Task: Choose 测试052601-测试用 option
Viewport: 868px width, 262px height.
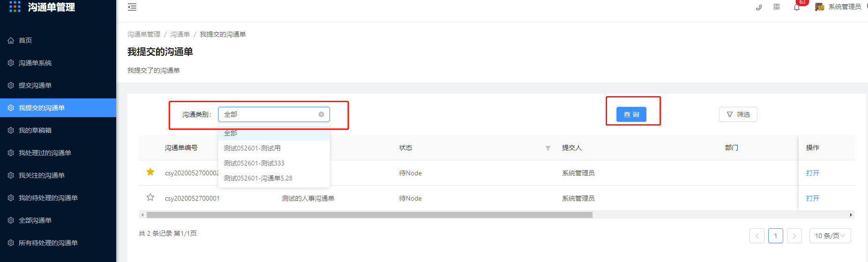Action: click(x=274, y=148)
